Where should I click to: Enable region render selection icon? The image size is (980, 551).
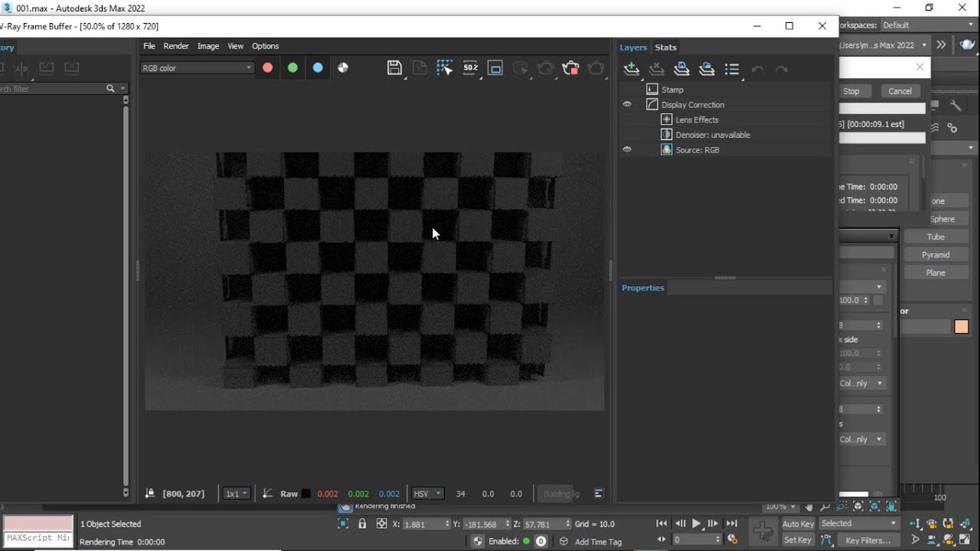coord(445,68)
